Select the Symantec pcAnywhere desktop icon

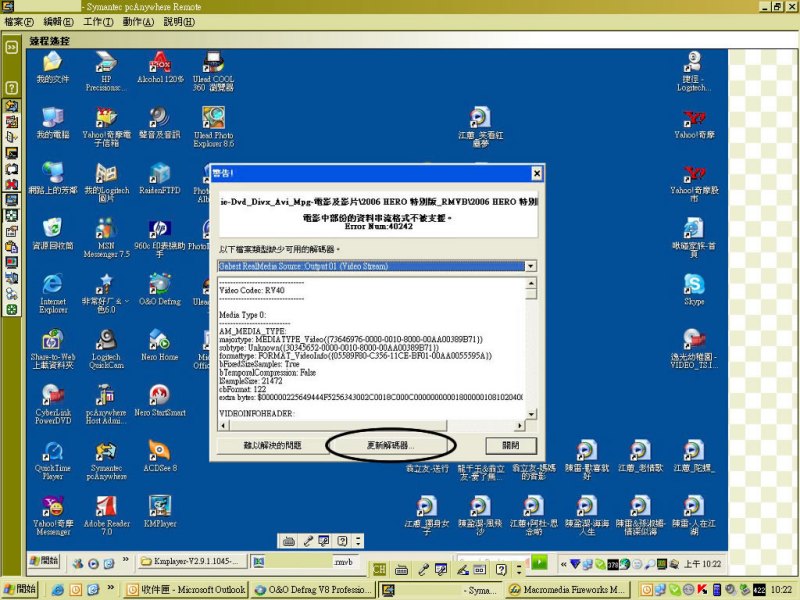click(x=106, y=460)
